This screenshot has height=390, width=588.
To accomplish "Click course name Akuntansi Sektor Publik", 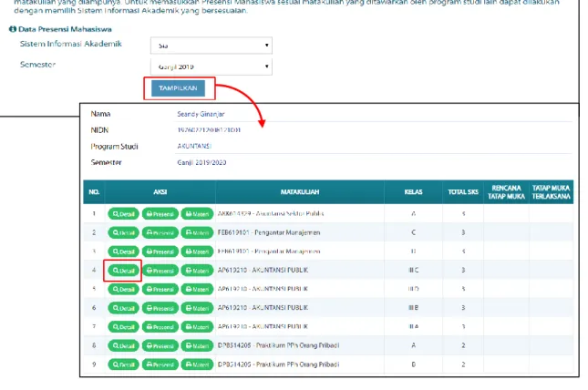I will pos(290,214).
